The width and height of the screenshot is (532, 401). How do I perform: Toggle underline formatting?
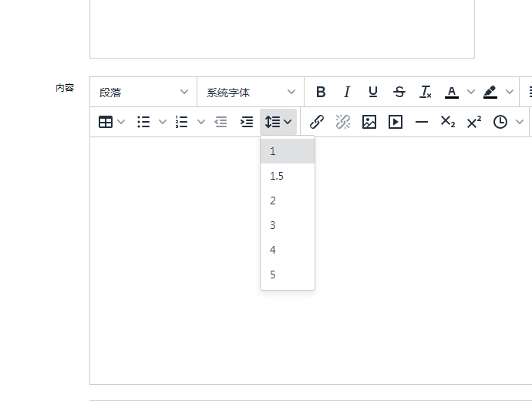click(x=373, y=92)
